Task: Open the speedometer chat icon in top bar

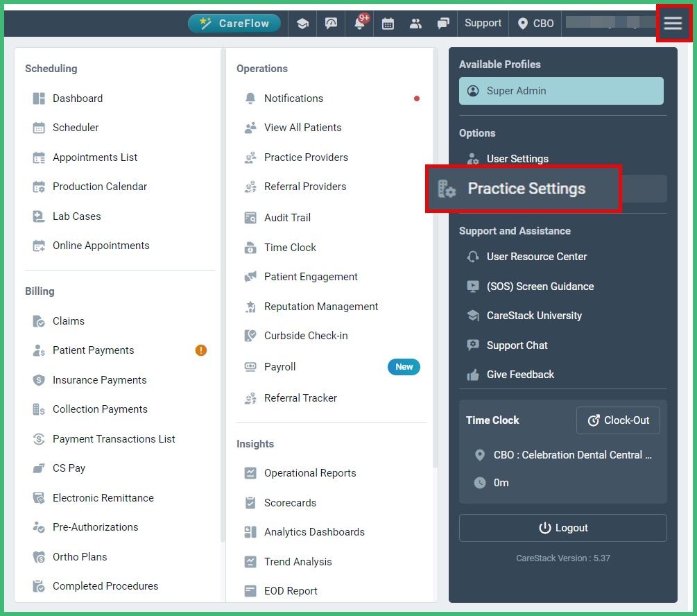Action: 331,23
